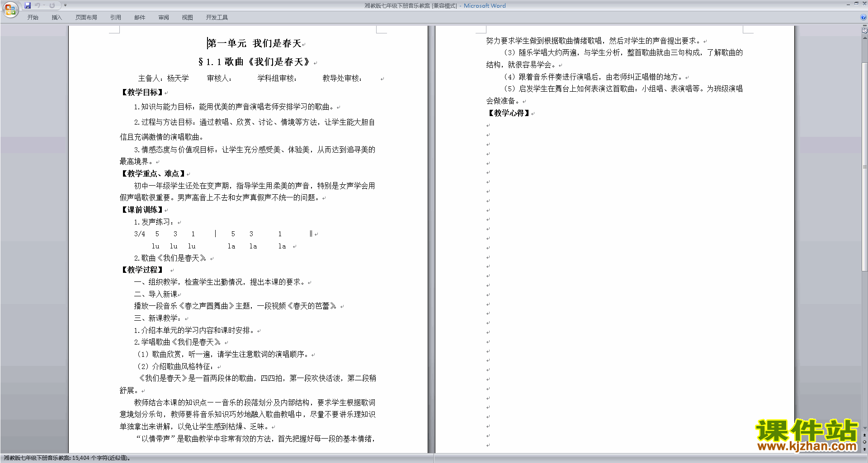Viewport: 868px width, 463px height.
Task: Click the 【课前训练】 heading
Action: (142, 210)
